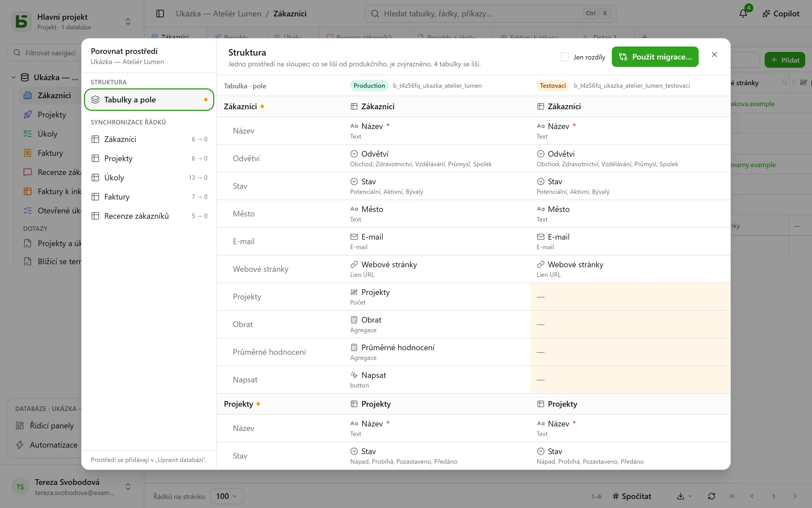Viewport: 812px width, 508px height.
Task: Click the Spočítat count button
Action: coord(632,496)
